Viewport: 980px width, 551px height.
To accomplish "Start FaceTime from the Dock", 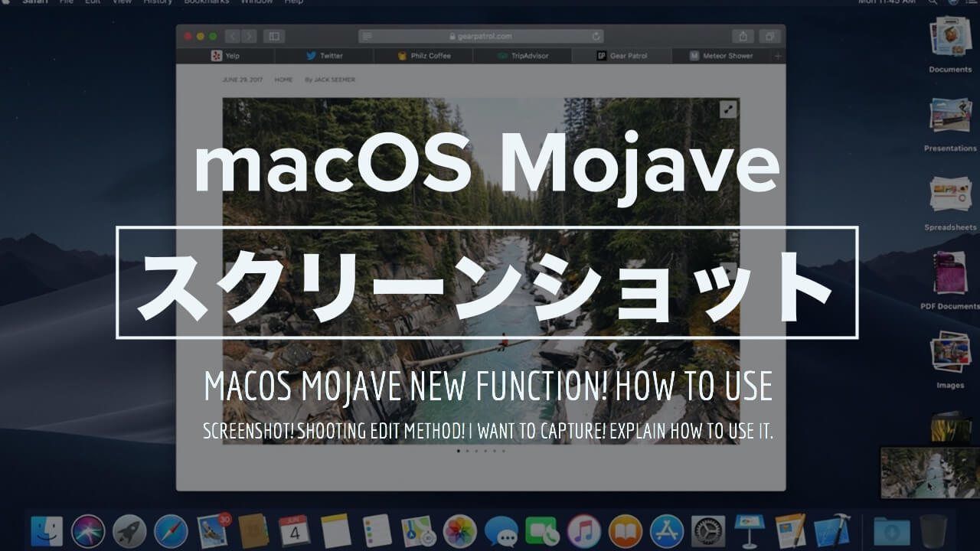I will tap(543, 530).
